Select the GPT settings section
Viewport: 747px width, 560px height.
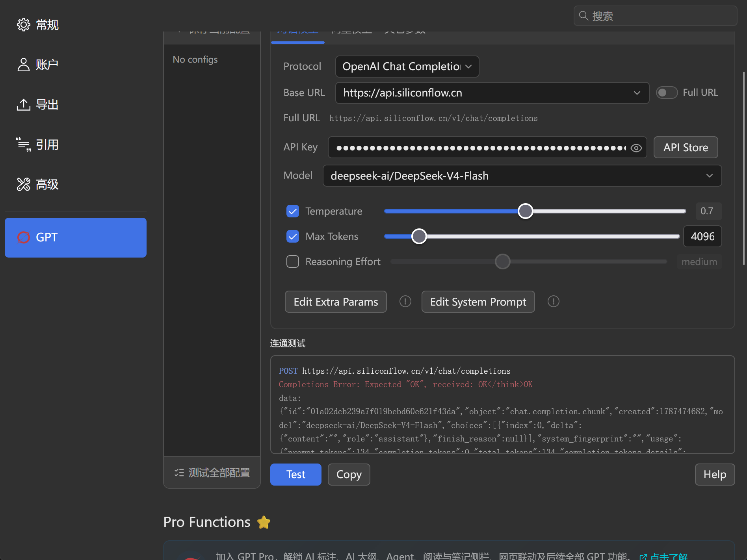tap(76, 237)
